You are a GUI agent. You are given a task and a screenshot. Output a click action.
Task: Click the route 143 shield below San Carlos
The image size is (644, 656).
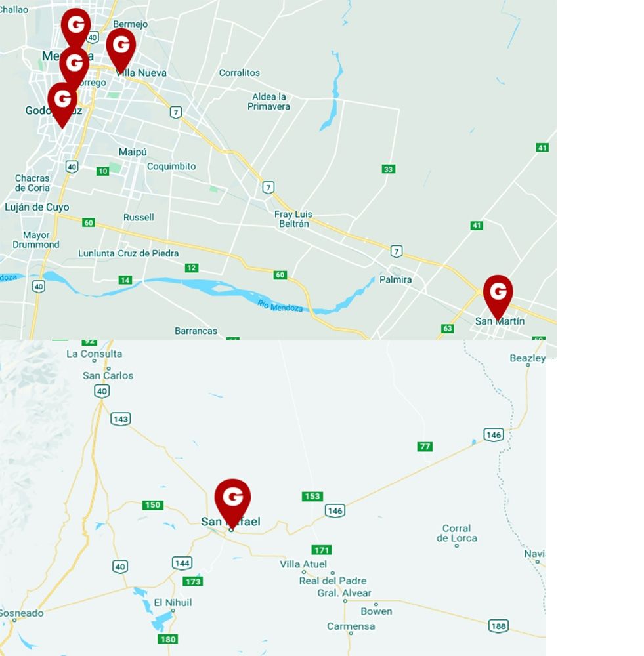point(121,419)
